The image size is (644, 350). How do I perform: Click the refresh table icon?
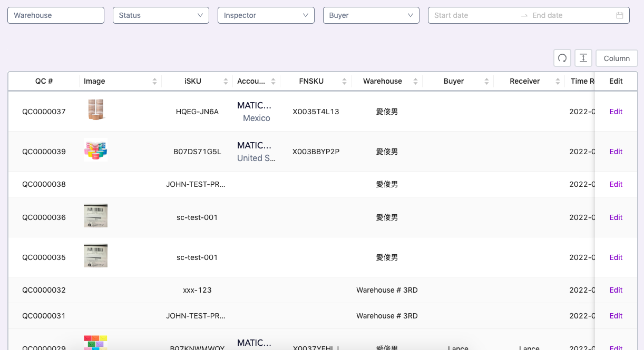[x=562, y=58]
